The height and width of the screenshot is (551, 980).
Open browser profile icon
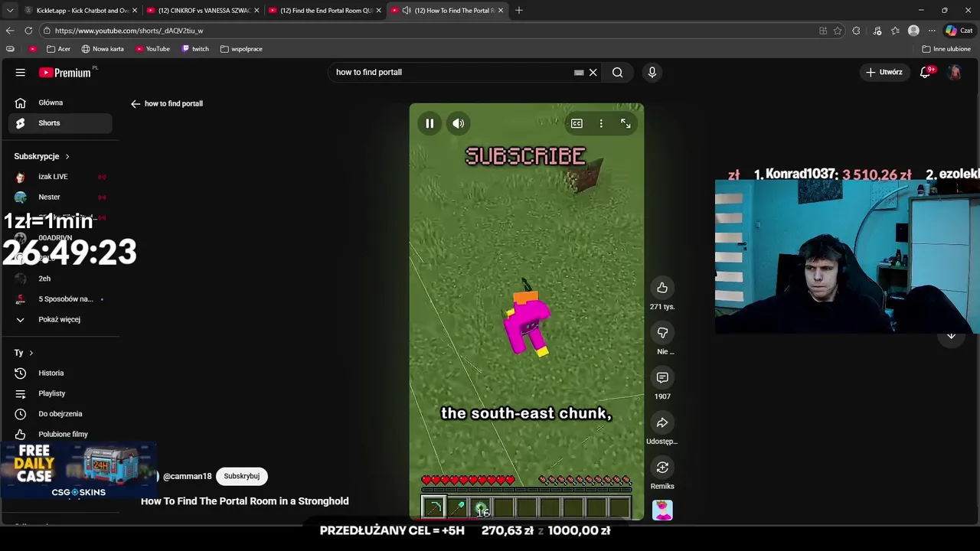click(913, 31)
